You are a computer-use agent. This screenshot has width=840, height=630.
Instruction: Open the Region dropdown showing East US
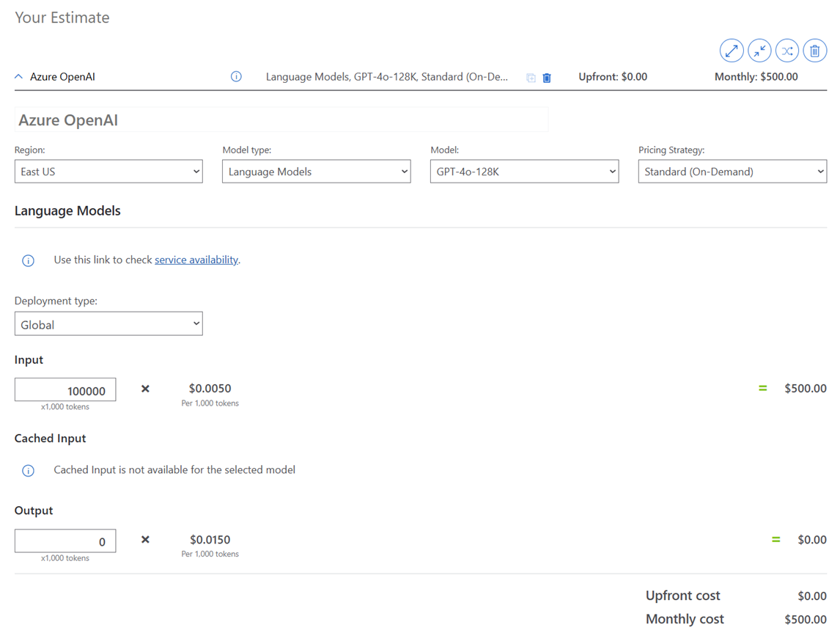point(108,172)
